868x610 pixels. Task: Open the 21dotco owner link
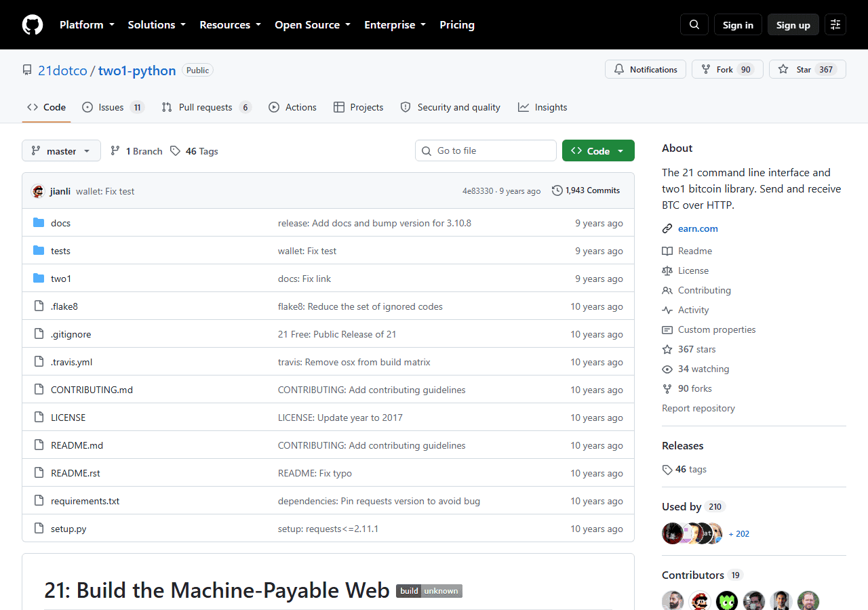coord(62,70)
